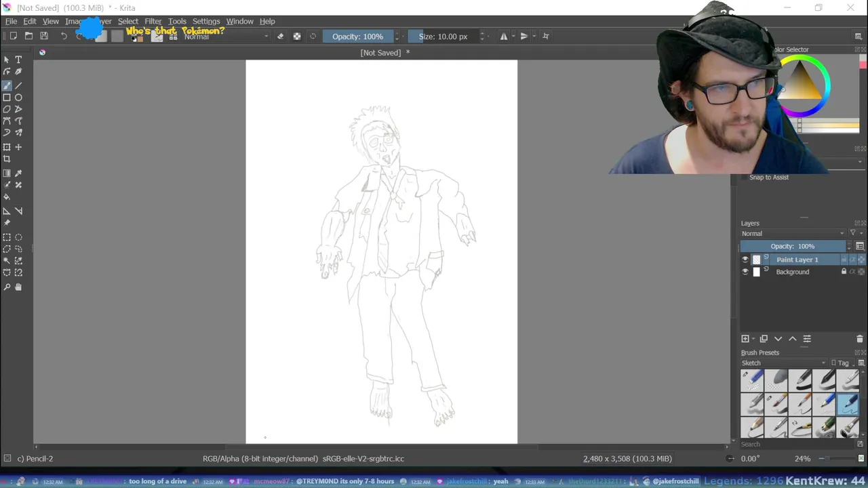The height and width of the screenshot is (488, 868).
Task: Choose the Rectangular Selection tool
Action: coord(7,237)
